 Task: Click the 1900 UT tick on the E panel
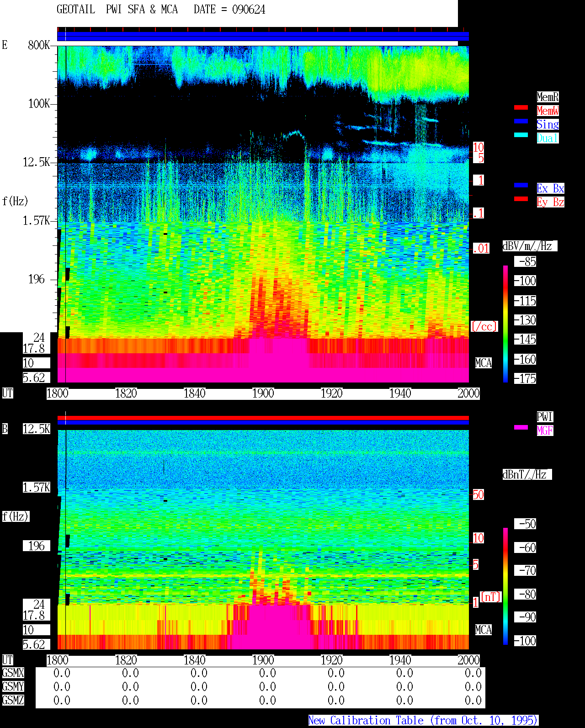pos(263,393)
